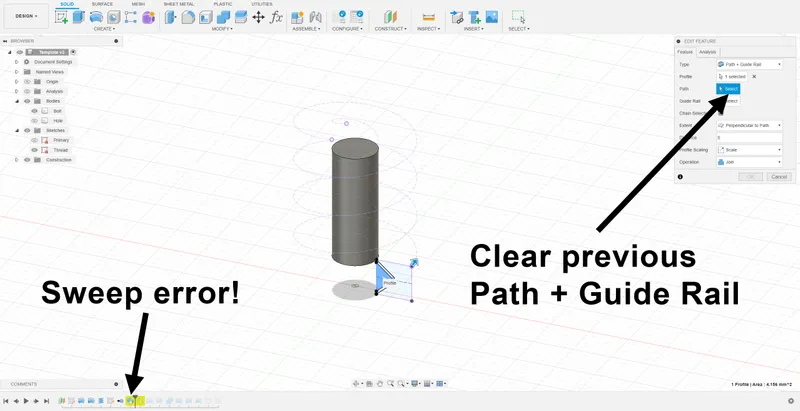The height and width of the screenshot is (411, 800).
Task: Toggle visibility of the Origin folder
Action: (27, 82)
